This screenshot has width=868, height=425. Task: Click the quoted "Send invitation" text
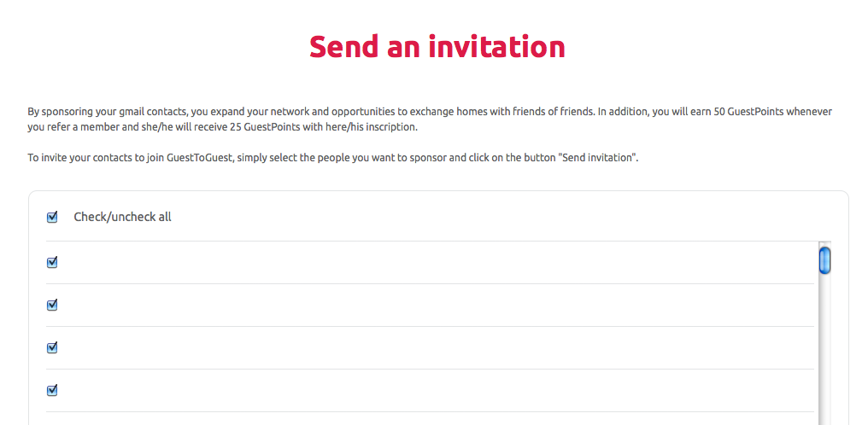point(598,158)
